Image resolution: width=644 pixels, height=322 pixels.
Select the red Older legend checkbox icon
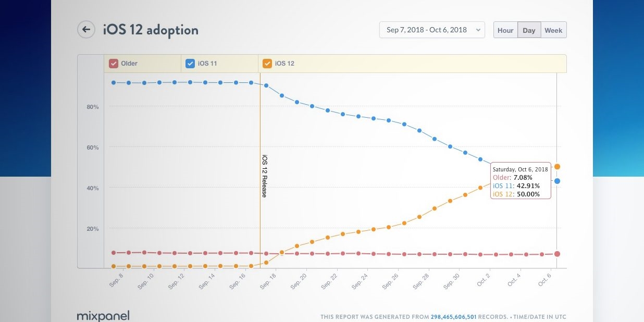(113, 63)
